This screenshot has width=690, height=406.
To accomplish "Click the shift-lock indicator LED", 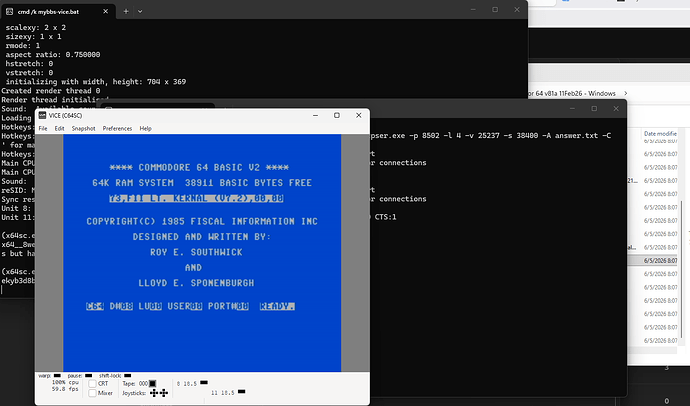I will click(x=128, y=376).
